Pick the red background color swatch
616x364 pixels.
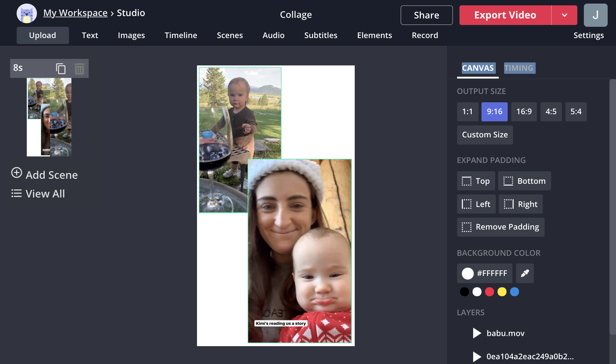[x=489, y=292]
